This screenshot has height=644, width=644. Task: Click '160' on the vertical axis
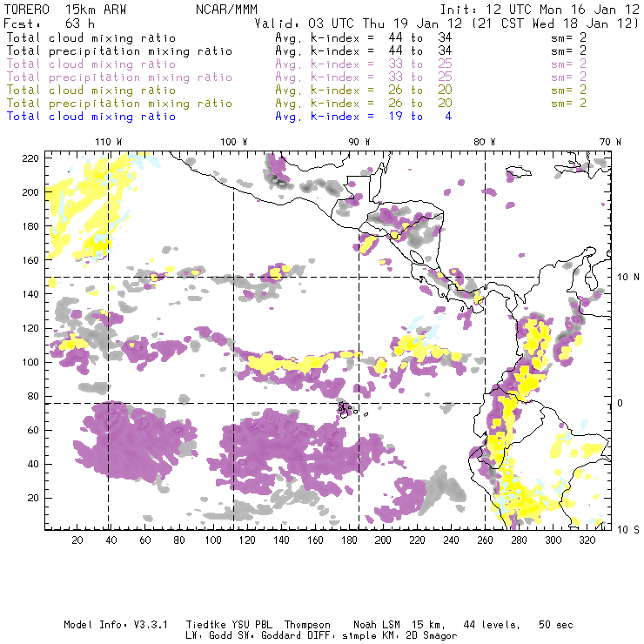coord(30,260)
